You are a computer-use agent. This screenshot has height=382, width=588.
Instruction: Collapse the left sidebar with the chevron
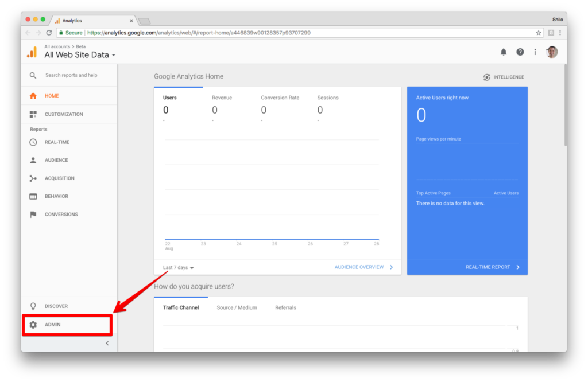pyautogui.click(x=107, y=343)
